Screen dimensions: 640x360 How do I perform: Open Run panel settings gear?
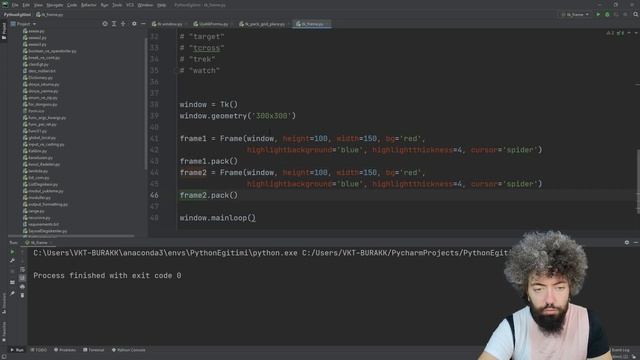(x=627, y=242)
